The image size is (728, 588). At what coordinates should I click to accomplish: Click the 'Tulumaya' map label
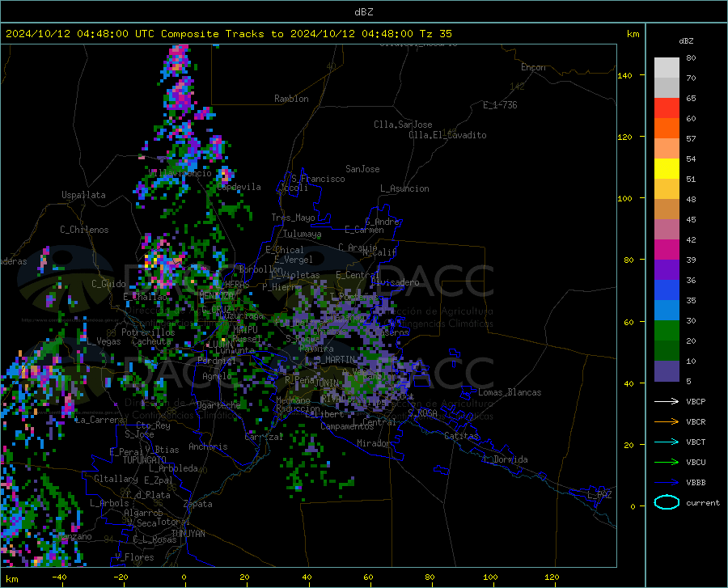click(x=303, y=234)
